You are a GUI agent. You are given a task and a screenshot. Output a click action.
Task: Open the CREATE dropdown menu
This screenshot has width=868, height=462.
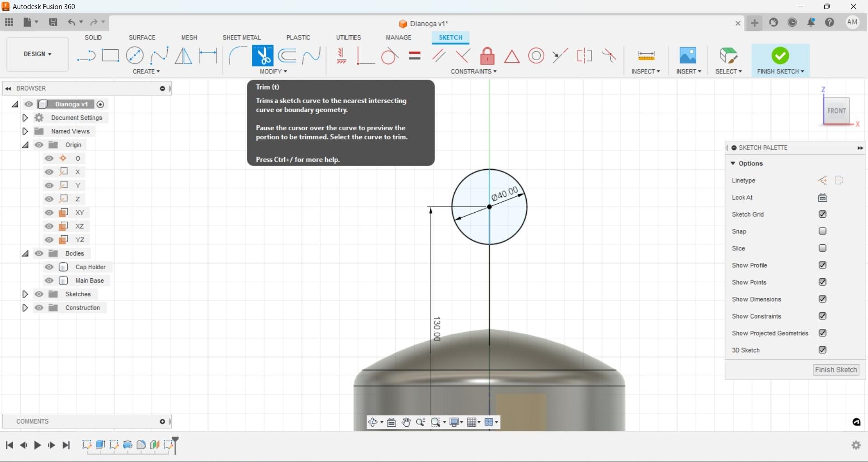pyautogui.click(x=146, y=71)
